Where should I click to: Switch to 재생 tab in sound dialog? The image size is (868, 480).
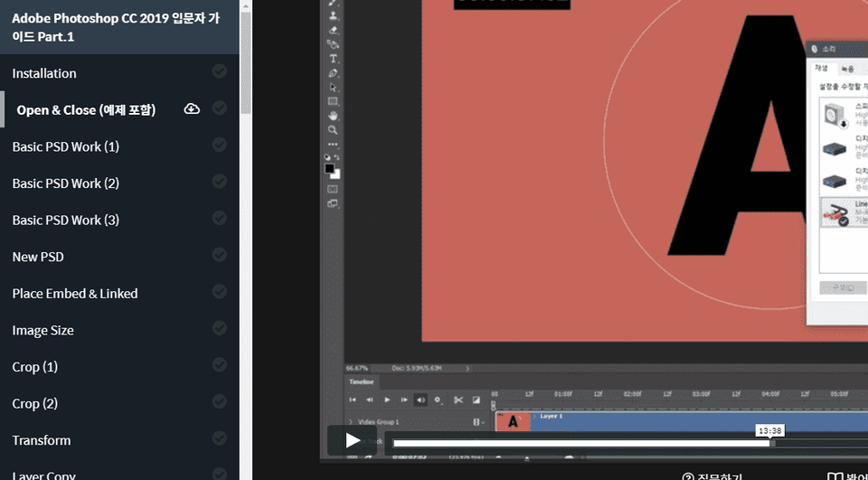[821, 69]
